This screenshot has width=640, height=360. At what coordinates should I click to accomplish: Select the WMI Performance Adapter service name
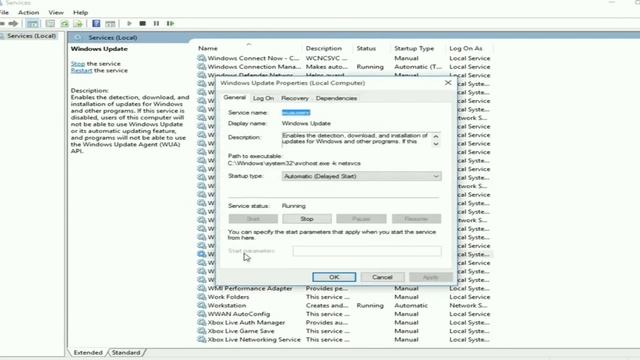coord(250,288)
